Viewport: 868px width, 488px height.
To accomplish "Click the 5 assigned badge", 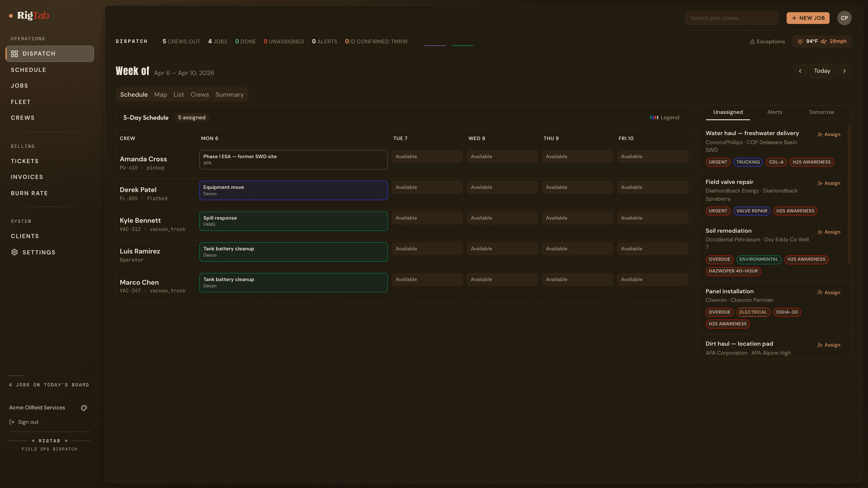I will pos(192,117).
